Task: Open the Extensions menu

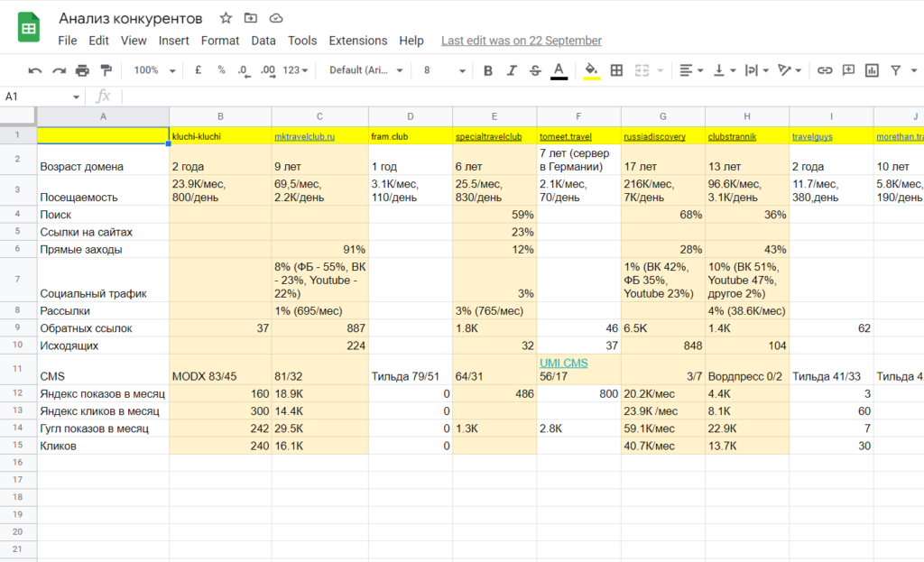Action: tap(357, 41)
